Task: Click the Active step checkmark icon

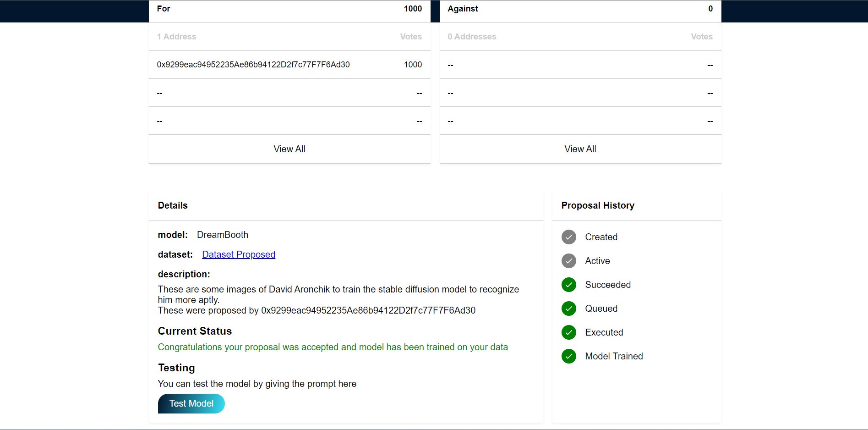Action: [568, 261]
